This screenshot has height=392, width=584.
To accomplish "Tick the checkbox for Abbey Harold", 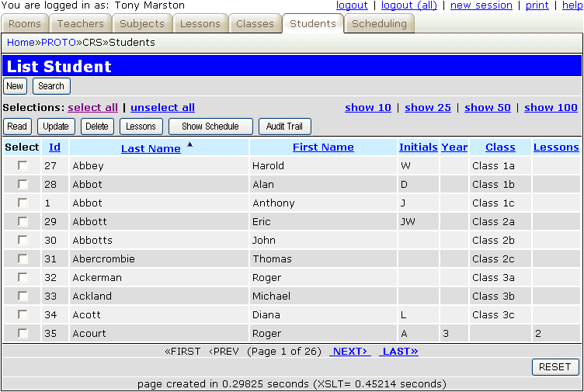I will [23, 165].
